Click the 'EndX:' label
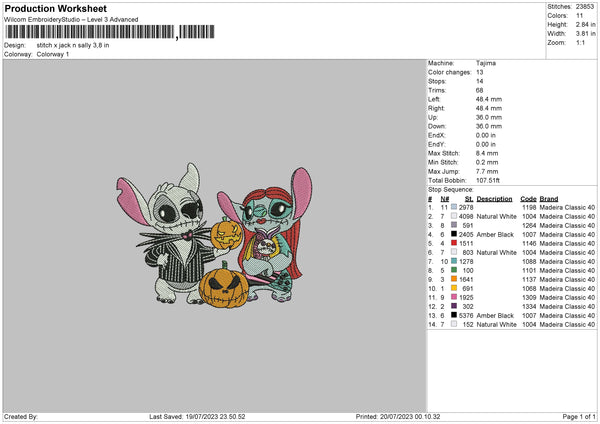 click(437, 135)
